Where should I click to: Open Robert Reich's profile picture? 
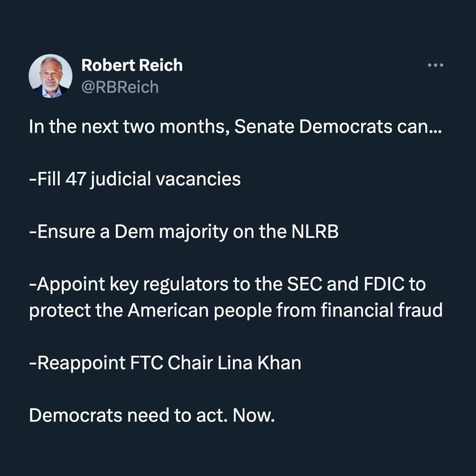(x=50, y=76)
